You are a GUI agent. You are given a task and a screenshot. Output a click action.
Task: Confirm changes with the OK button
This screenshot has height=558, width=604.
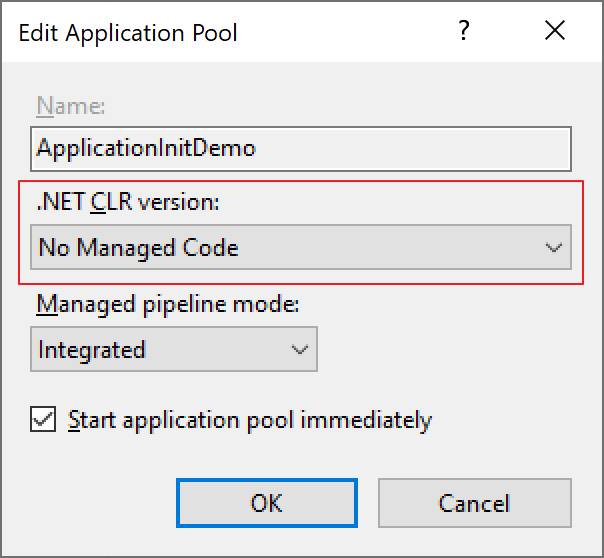267,502
